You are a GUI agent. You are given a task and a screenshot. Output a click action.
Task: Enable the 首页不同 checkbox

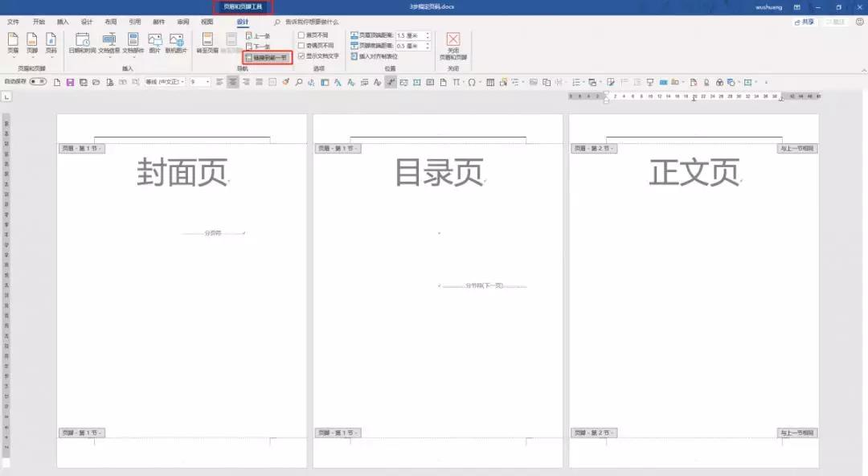point(302,35)
